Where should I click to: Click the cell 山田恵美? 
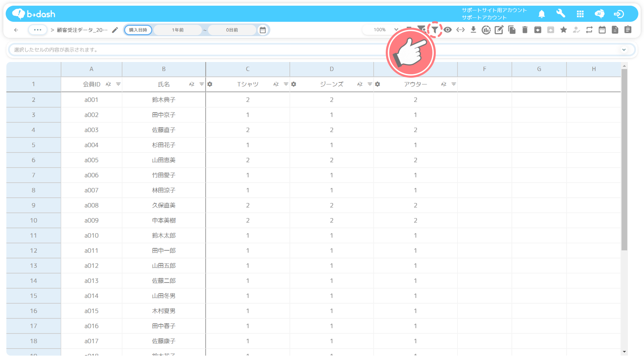coord(164,160)
